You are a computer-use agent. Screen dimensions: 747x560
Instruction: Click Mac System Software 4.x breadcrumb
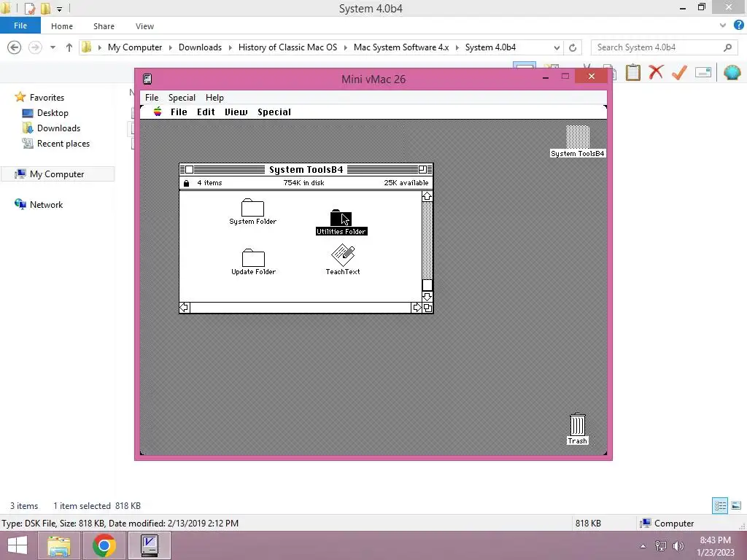coord(401,47)
